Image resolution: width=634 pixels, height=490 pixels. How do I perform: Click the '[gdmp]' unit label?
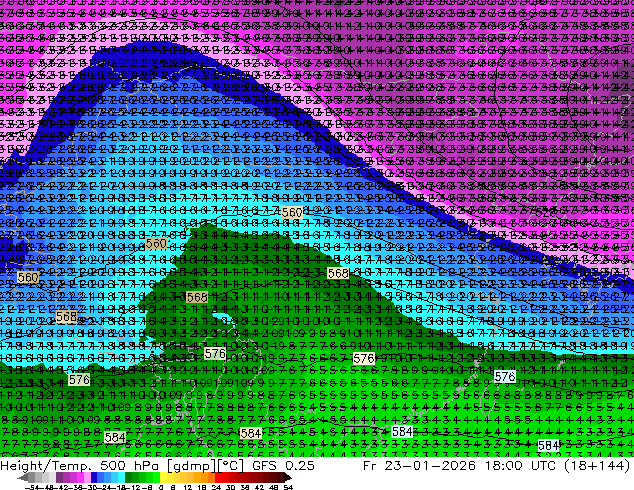193,466
